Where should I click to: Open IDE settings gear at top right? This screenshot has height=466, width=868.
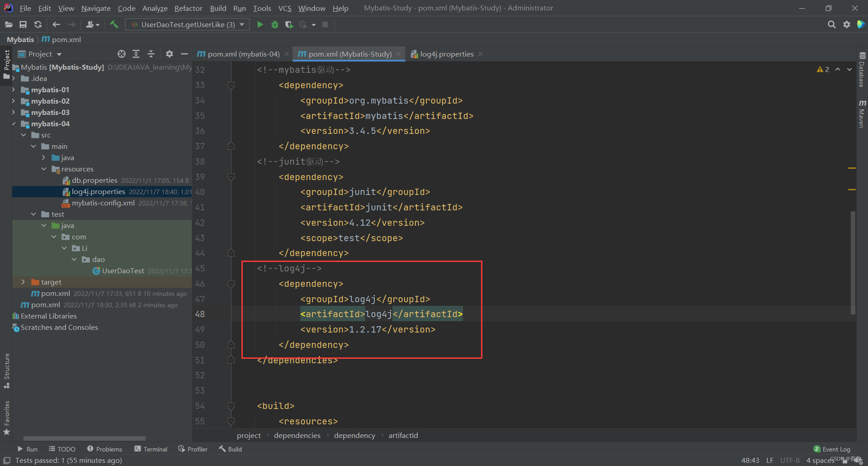click(x=846, y=24)
